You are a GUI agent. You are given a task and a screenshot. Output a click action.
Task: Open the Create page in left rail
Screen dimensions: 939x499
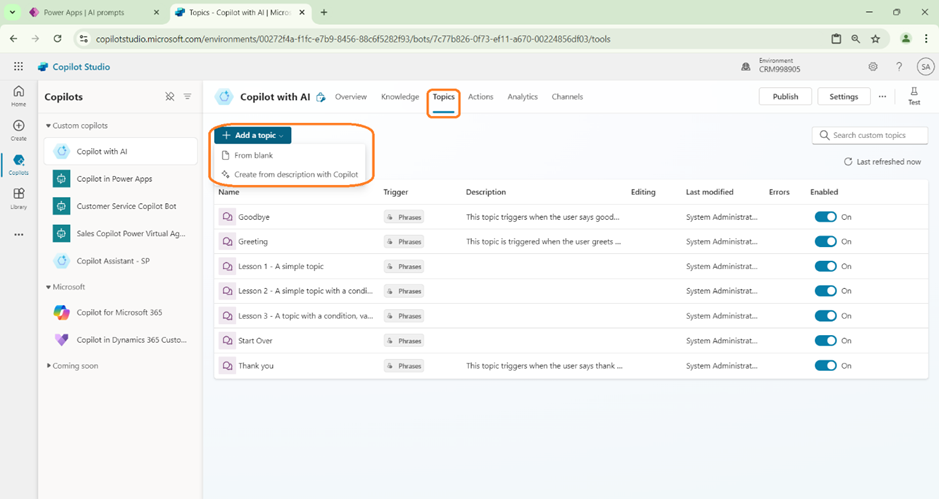(x=18, y=130)
